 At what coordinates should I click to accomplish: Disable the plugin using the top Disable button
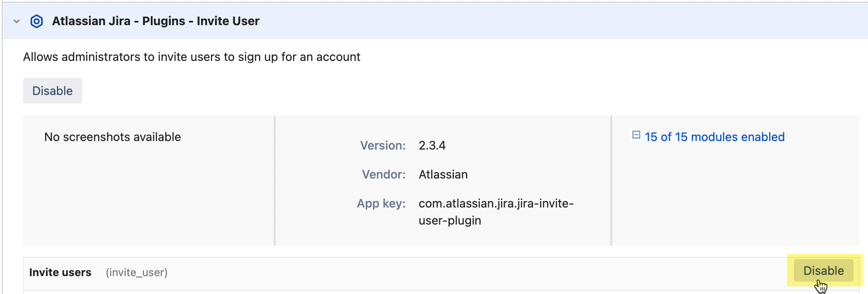click(x=52, y=91)
